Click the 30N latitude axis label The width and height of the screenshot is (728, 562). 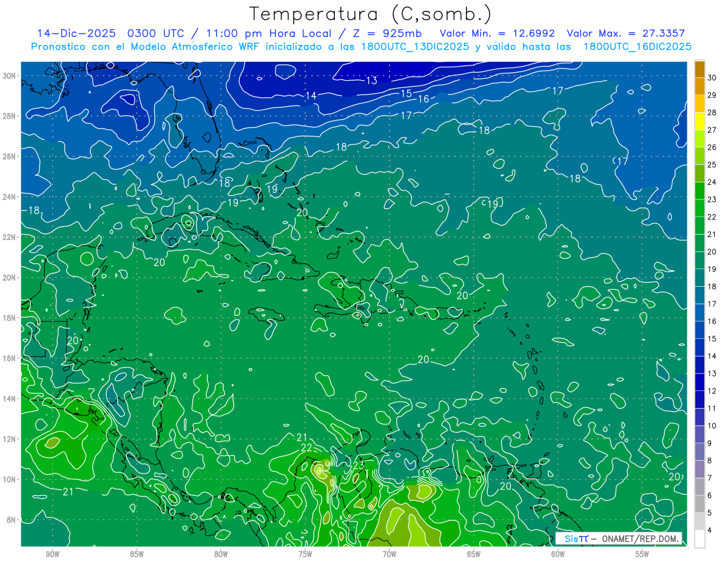tap(10, 75)
